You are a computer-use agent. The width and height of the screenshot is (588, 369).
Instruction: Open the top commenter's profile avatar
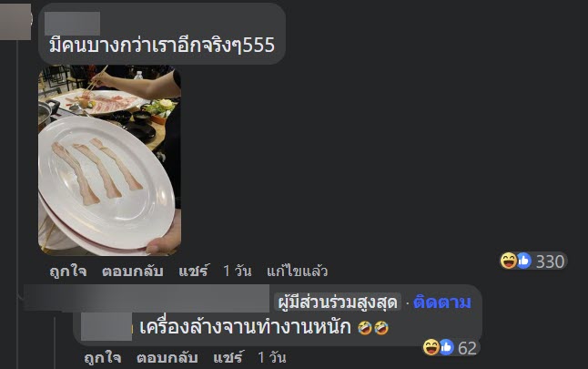click(15, 21)
